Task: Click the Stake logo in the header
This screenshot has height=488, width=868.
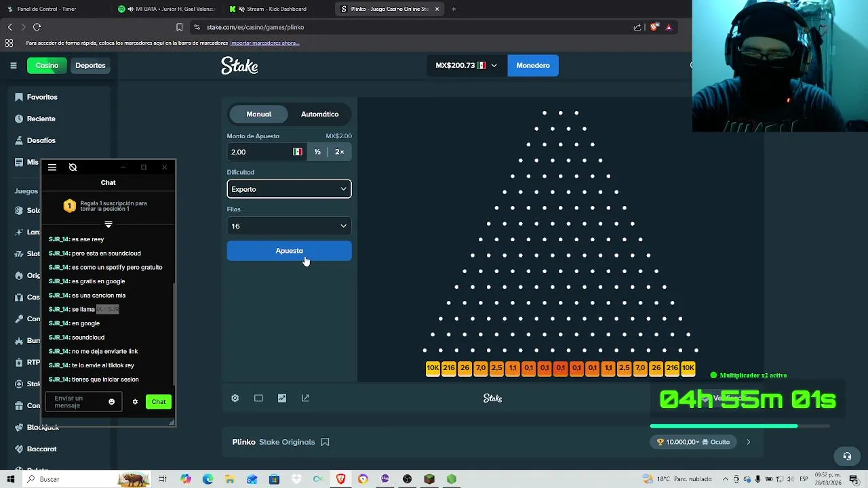Action: (x=239, y=65)
